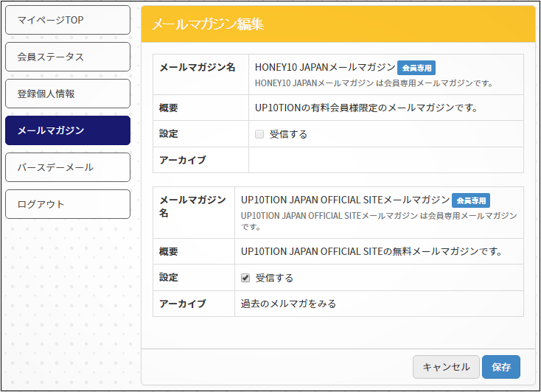Viewport: 541px width, 392px height.
Task: Open the マイページTOP sidebar item
Action: point(68,20)
